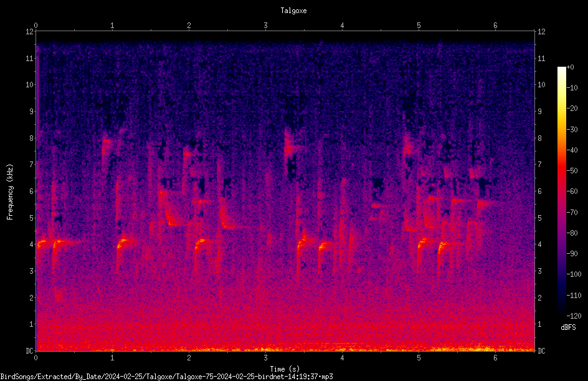
Task: Click the DC label on left axis
Action: point(30,351)
